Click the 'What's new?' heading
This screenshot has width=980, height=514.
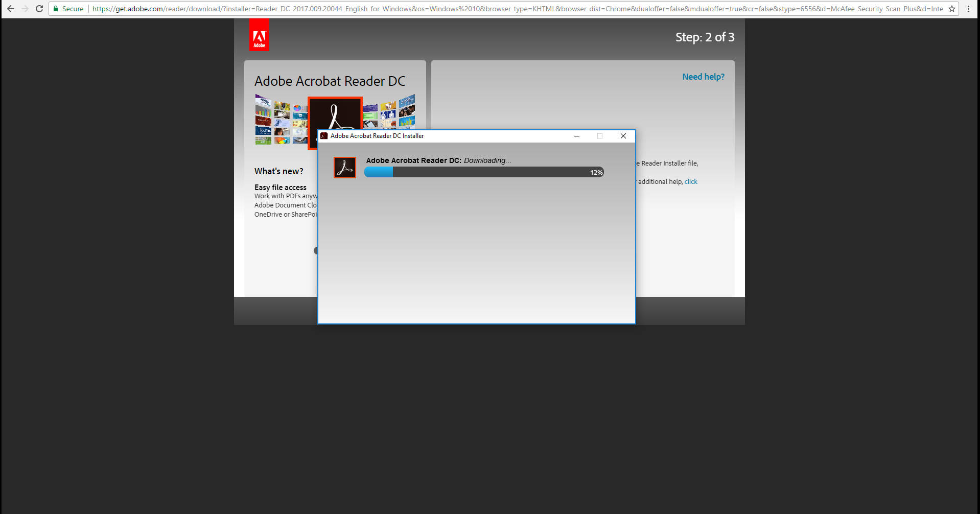[x=278, y=171]
